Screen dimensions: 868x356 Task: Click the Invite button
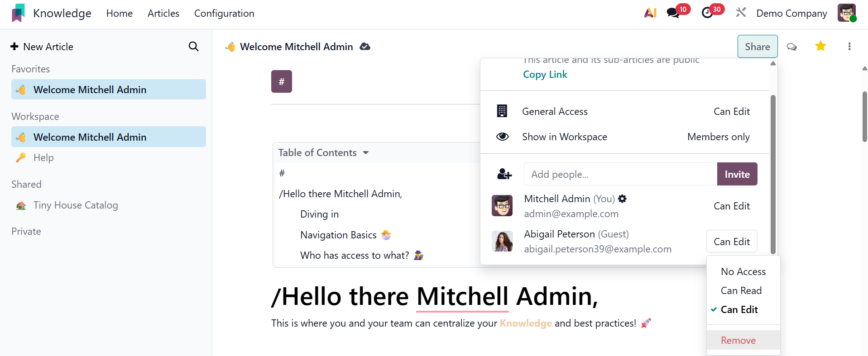(x=737, y=174)
